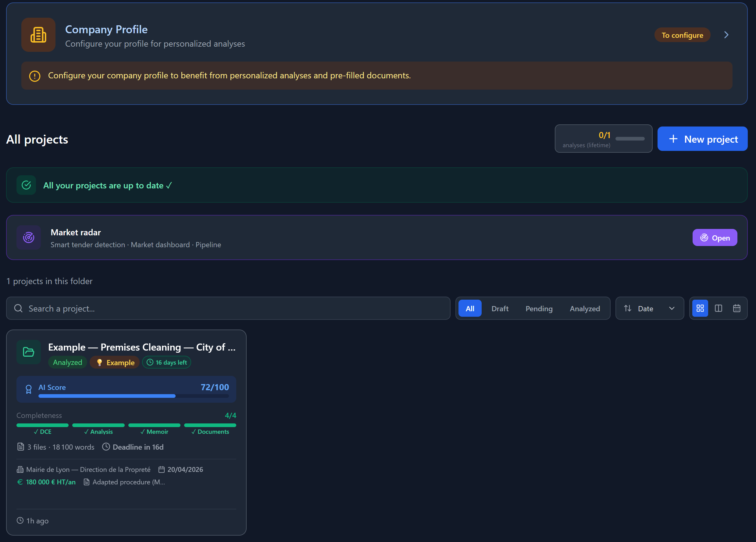The width and height of the screenshot is (756, 542).
Task: Create a New project
Action: click(x=702, y=139)
